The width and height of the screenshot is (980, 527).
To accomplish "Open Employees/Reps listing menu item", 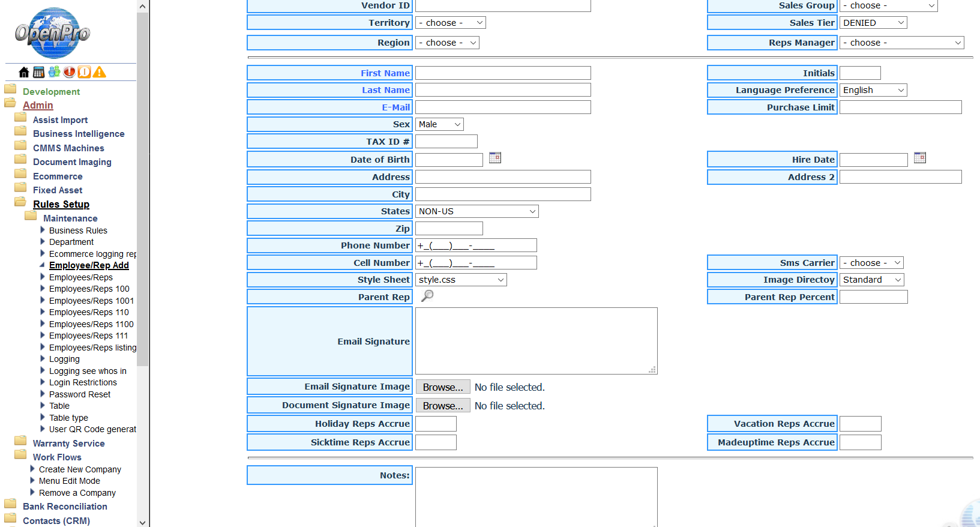I will (x=92, y=348).
